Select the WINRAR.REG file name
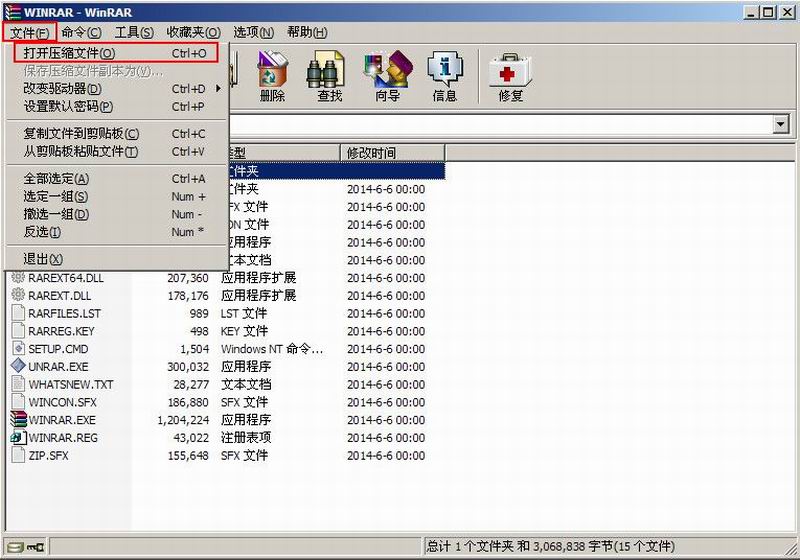 click(63, 438)
